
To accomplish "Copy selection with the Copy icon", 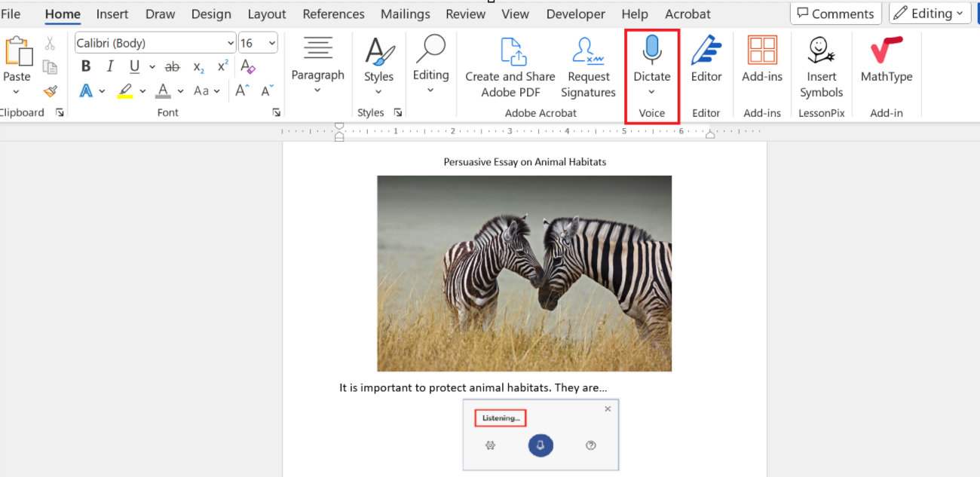I will pos(50,67).
